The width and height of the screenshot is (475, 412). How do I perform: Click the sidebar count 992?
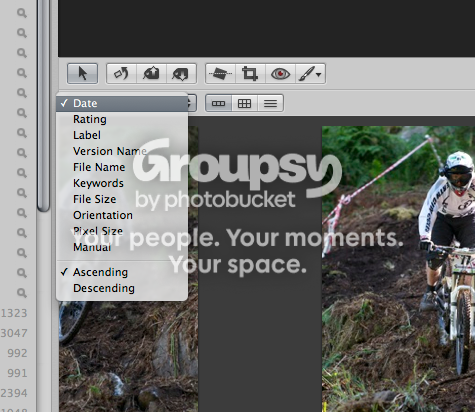17,353
